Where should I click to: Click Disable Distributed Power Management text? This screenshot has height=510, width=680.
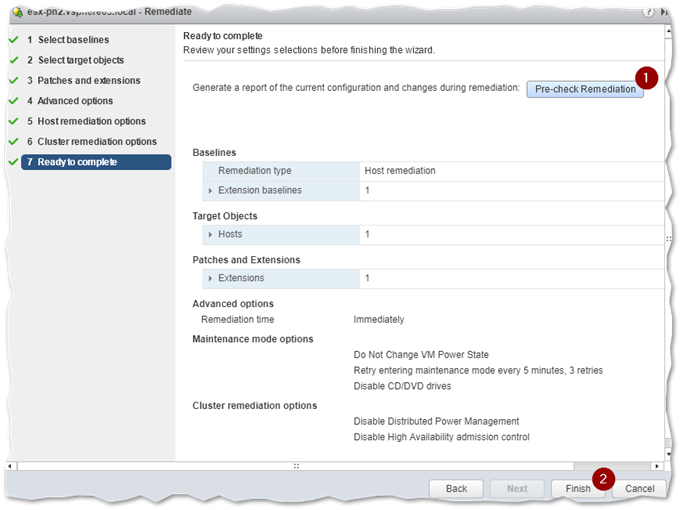(x=436, y=422)
